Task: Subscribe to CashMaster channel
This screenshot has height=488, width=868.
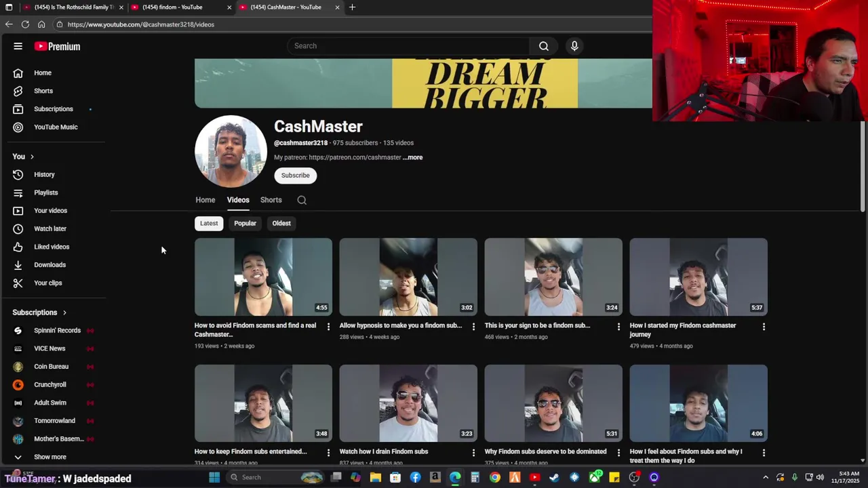Action: (295, 176)
